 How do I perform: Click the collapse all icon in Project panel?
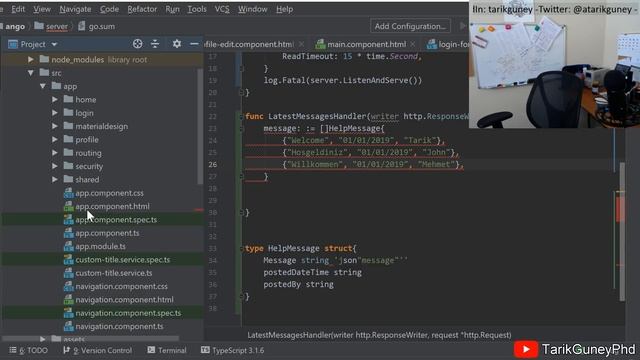[x=155, y=44]
